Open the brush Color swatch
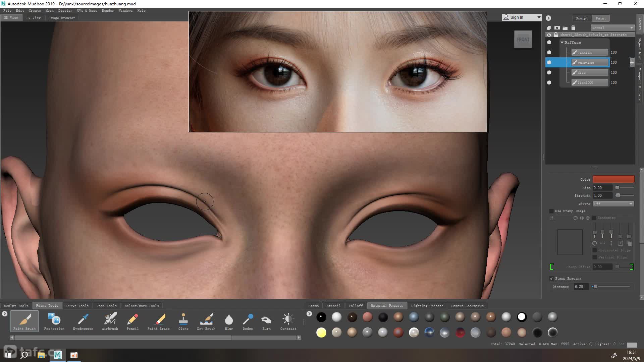644x362 pixels. [613, 179]
